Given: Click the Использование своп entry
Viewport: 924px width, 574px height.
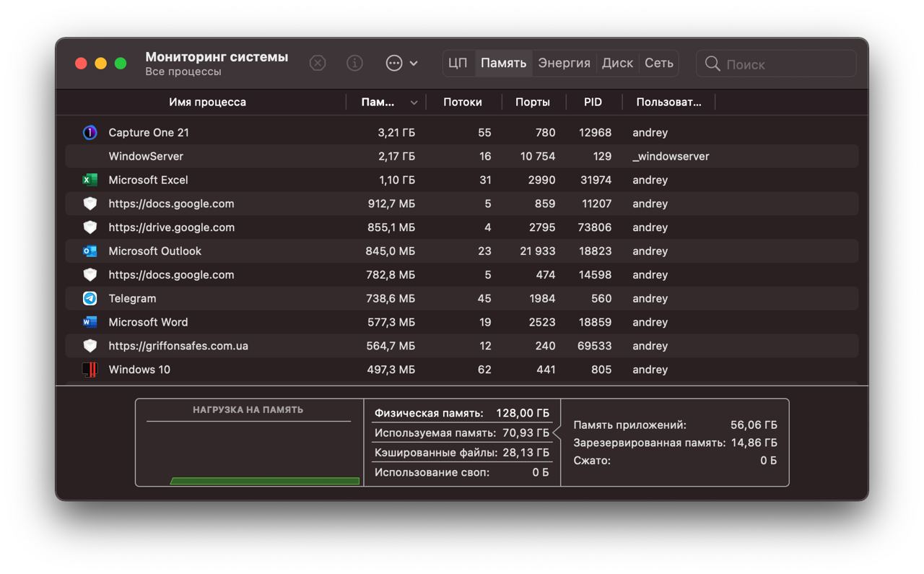Looking at the screenshot, I should (462, 472).
